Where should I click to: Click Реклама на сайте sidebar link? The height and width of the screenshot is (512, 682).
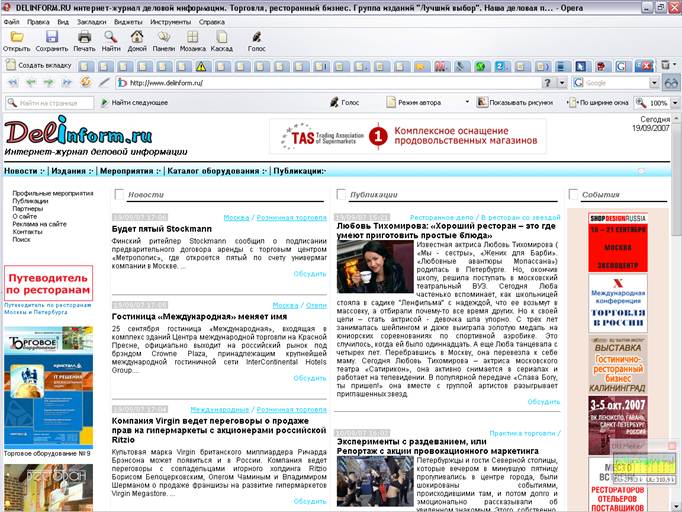(39, 224)
